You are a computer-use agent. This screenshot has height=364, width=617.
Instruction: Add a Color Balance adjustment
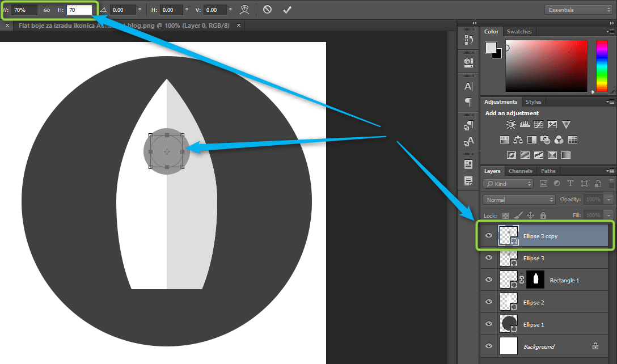tap(518, 139)
